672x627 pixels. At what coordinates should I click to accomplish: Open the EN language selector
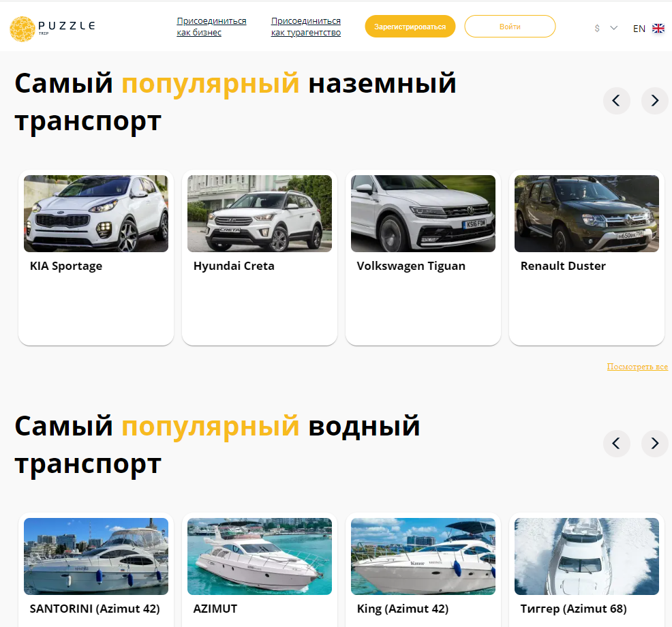pyautogui.click(x=639, y=29)
